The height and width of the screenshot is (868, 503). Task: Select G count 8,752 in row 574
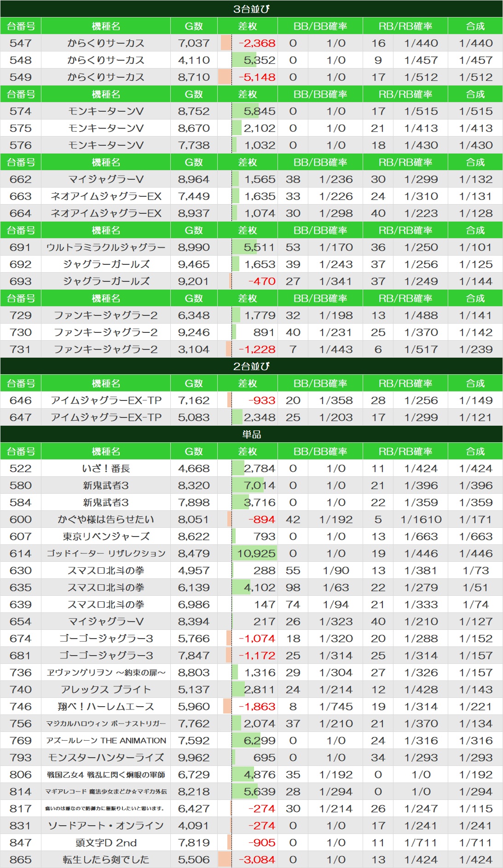(194, 111)
